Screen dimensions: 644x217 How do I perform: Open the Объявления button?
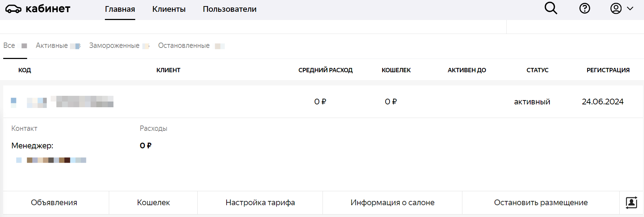(x=54, y=203)
